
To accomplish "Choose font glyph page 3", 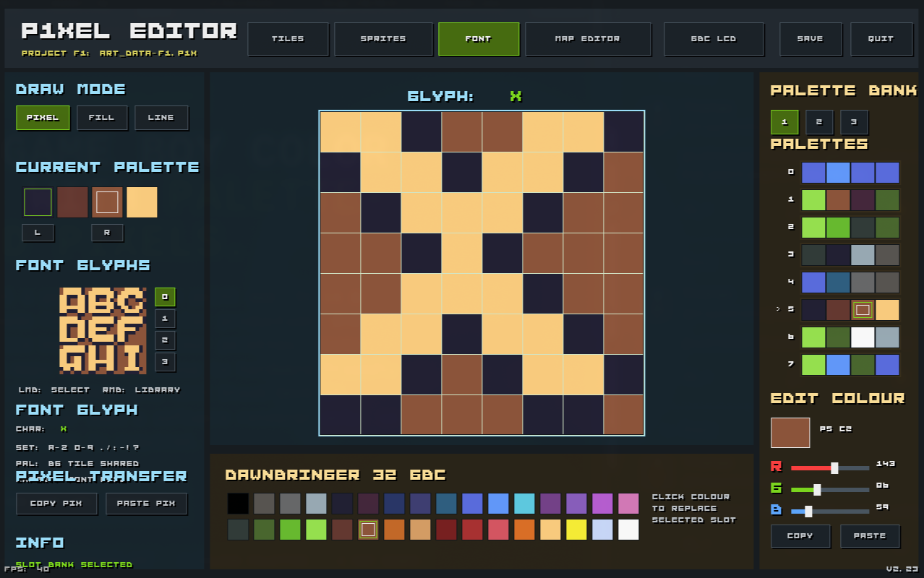I will click(165, 362).
